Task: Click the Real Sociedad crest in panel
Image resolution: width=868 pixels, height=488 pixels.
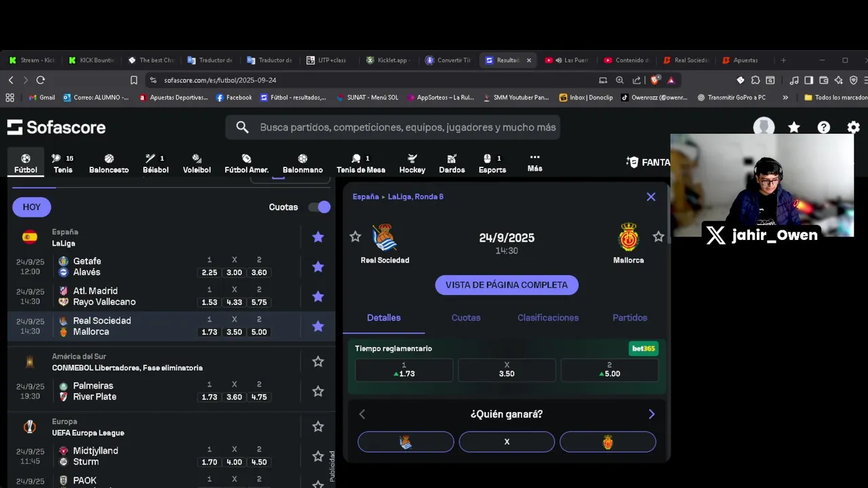Action: pos(385,237)
